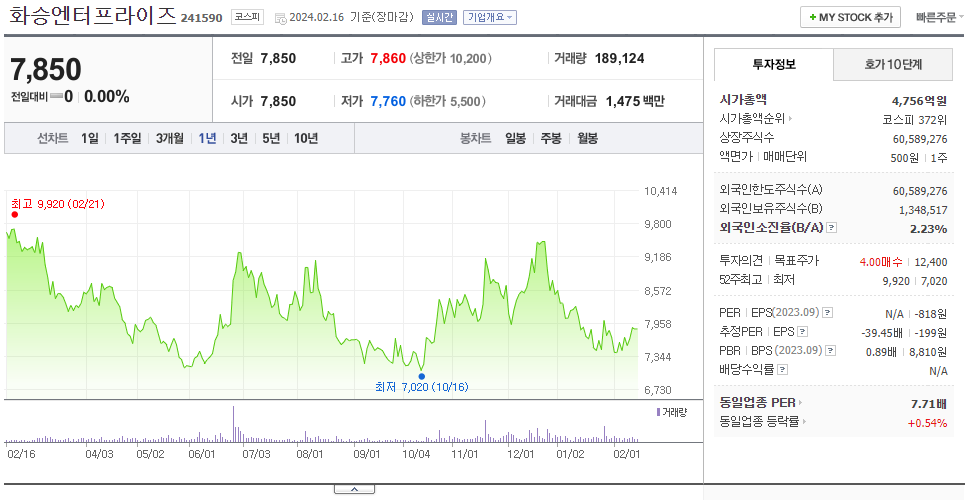Click the PBR value 0.89배
968x500 pixels.
coord(884,352)
